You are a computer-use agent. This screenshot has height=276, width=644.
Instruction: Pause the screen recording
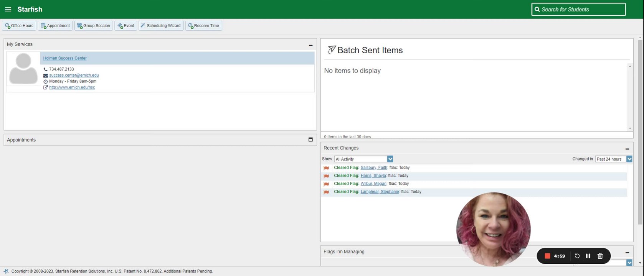click(588, 256)
